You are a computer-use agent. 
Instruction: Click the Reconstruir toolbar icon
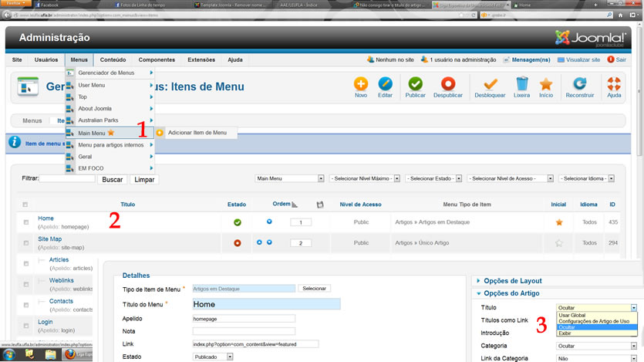(x=579, y=83)
